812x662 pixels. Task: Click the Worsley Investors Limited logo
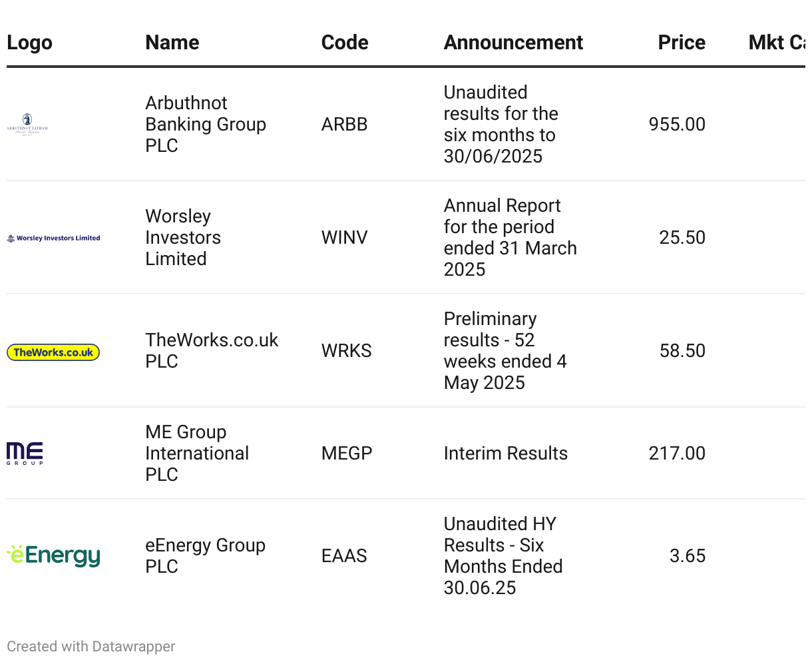point(53,238)
